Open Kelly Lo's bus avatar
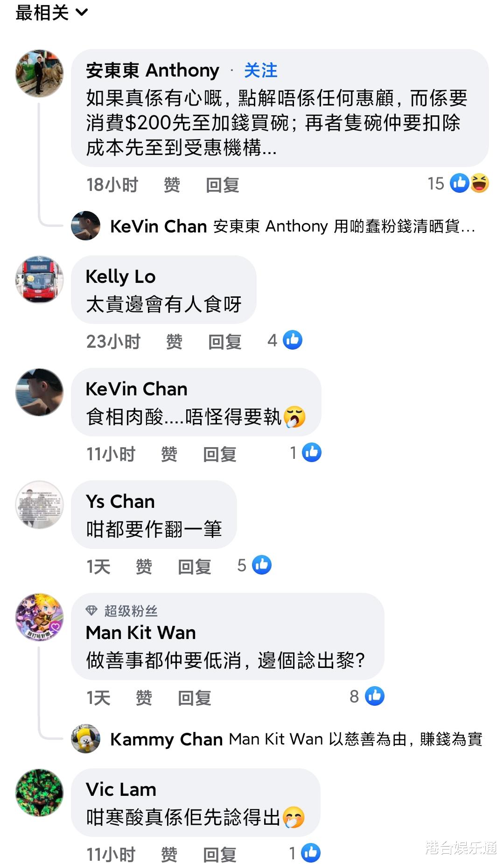This screenshot has height=864, width=504. point(40,279)
